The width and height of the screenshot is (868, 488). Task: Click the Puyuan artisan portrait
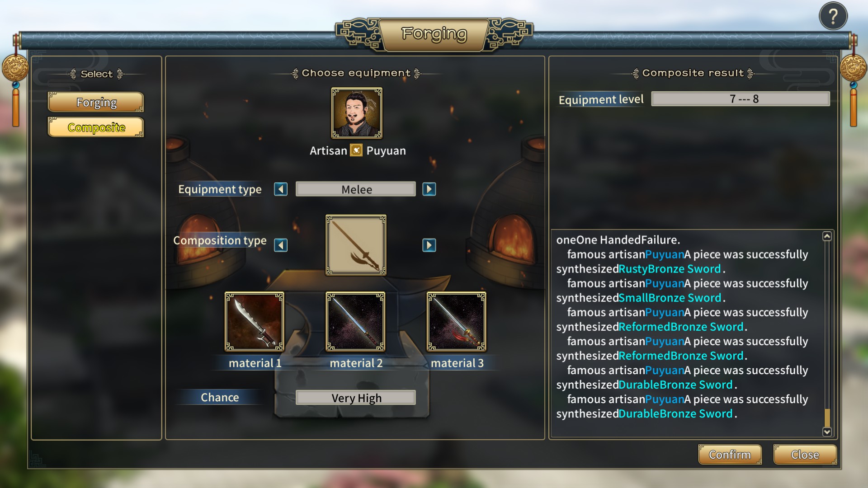tap(357, 113)
